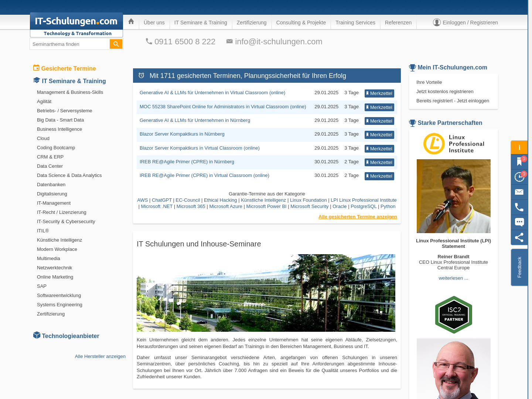Click Alle gesicherten Termine anzeigen

(358, 217)
